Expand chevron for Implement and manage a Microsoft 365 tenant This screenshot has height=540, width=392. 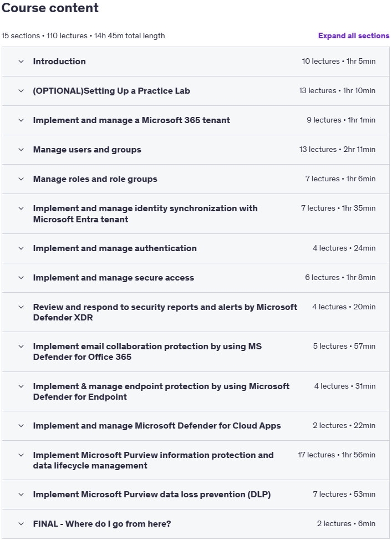pos(21,120)
